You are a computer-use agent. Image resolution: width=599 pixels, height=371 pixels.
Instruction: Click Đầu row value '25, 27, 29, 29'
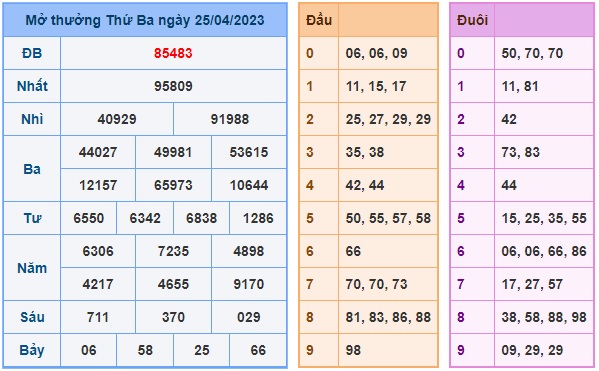point(388,119)
